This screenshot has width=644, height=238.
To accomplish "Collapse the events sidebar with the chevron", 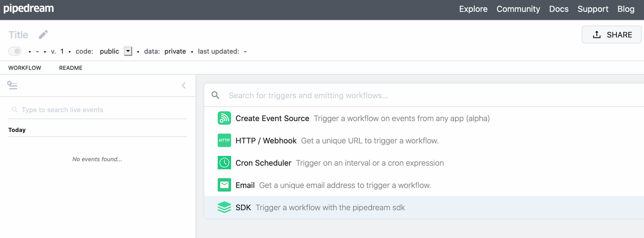I will [184, 85].
